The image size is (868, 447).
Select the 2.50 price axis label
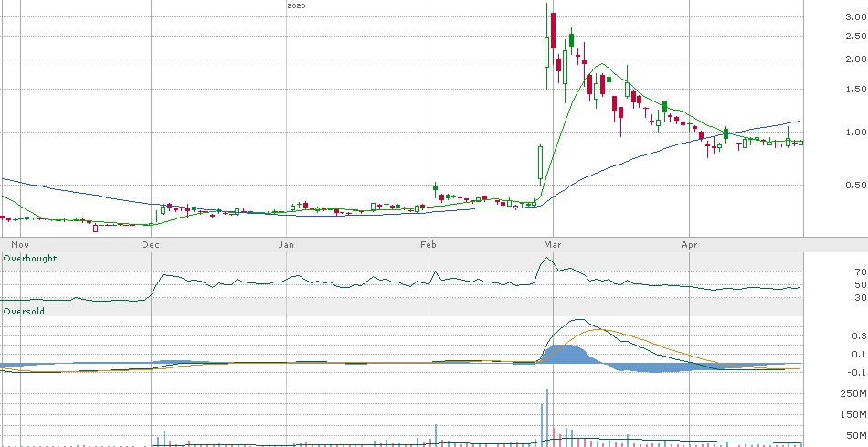(855, 37)
